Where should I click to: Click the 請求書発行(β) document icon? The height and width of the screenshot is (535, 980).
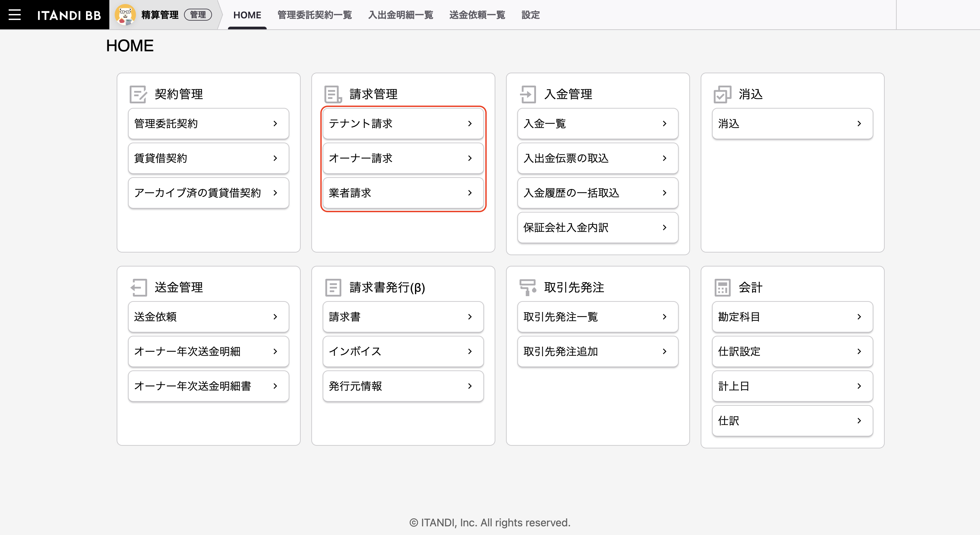(333, 287)
